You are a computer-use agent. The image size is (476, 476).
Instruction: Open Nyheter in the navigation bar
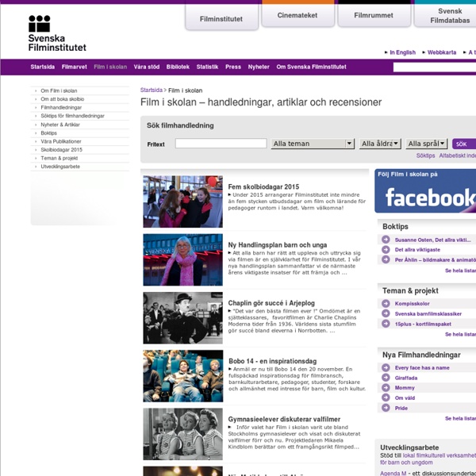[259, 67]
